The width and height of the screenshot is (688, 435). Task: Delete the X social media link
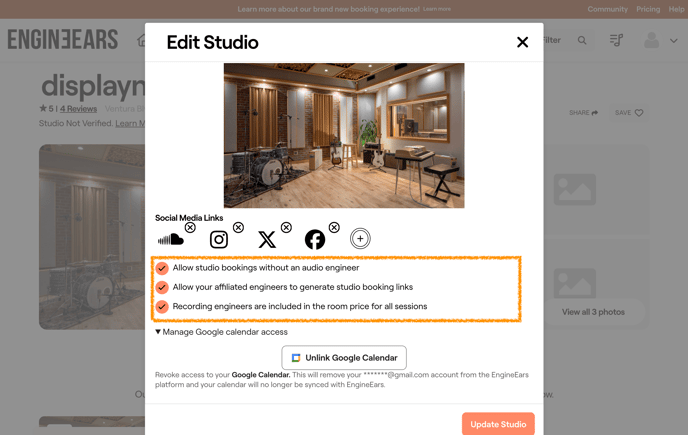pyautogui.click(x=286, y=228)
